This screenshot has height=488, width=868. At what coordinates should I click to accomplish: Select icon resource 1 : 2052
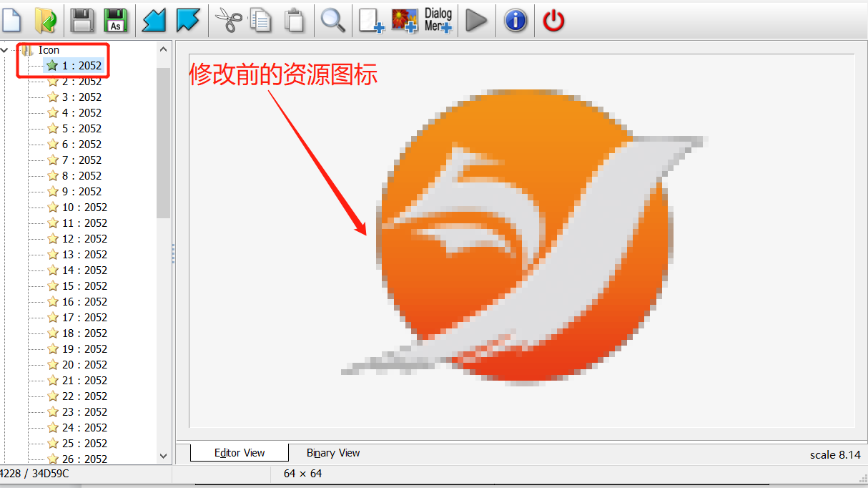(x=81, y=66)
